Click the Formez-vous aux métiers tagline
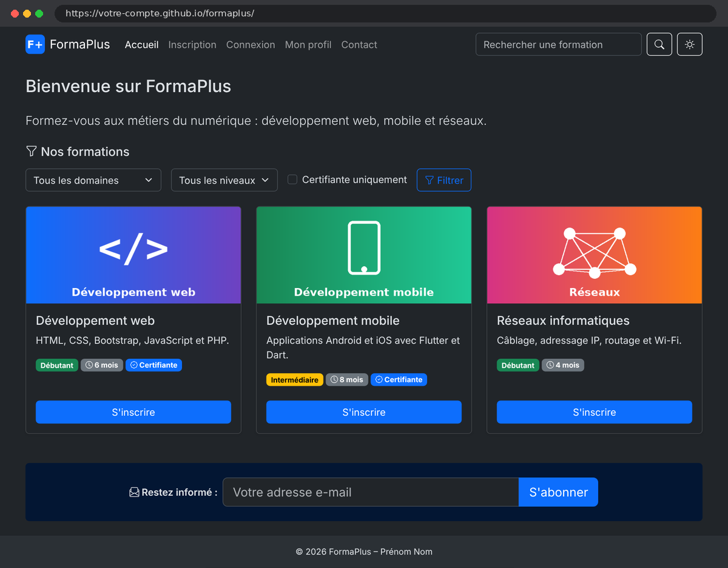The height and width of the screenshot is (568, 728). tap(256, 121)
